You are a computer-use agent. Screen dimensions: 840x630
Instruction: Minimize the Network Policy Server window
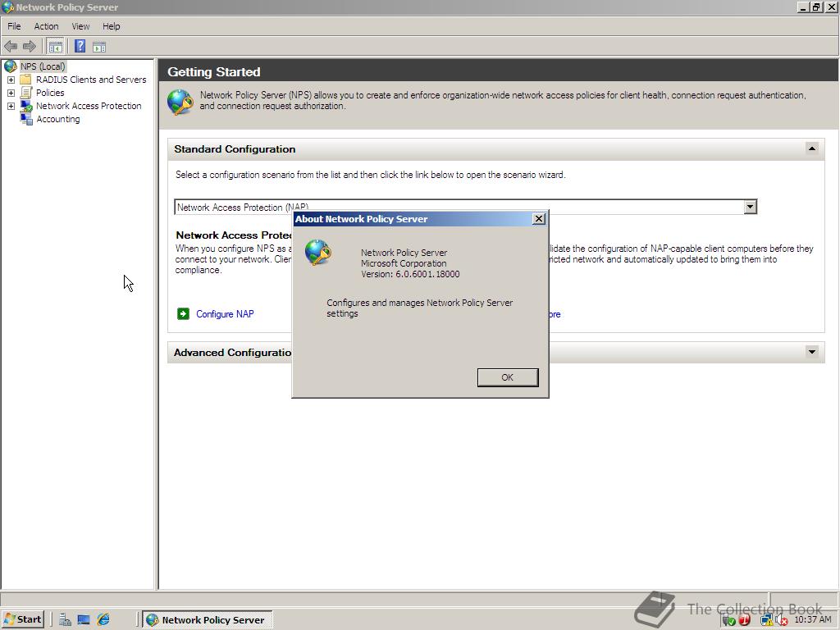point(804,7)
